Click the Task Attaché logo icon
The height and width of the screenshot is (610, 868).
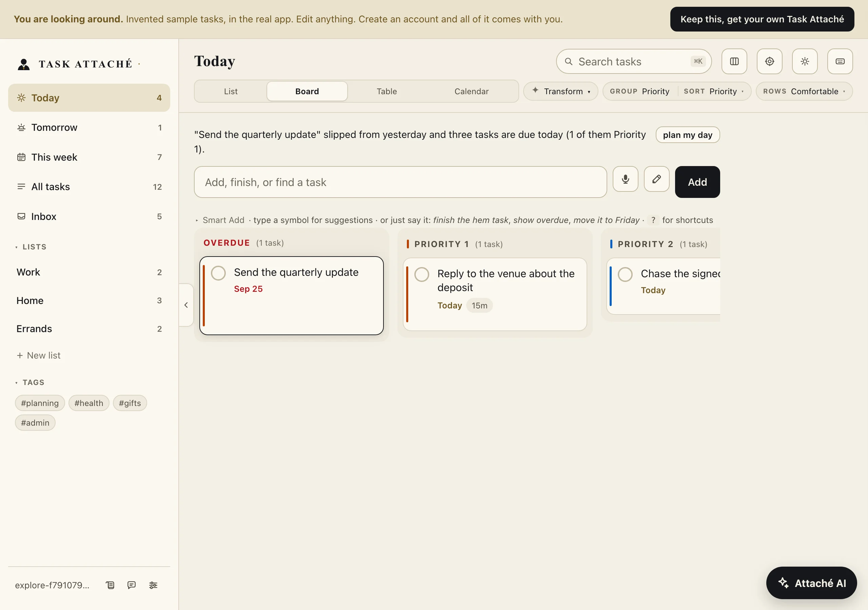click(24, 64)
